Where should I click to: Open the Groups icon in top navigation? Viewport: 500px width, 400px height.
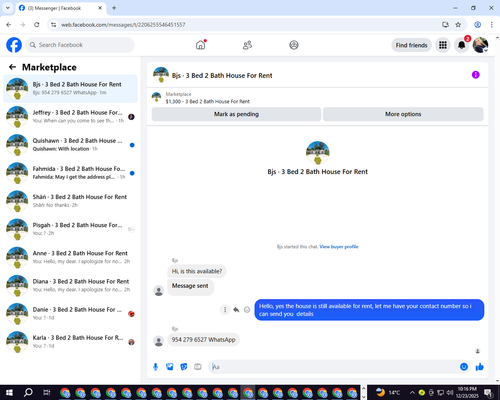click(x=294, y=45)
